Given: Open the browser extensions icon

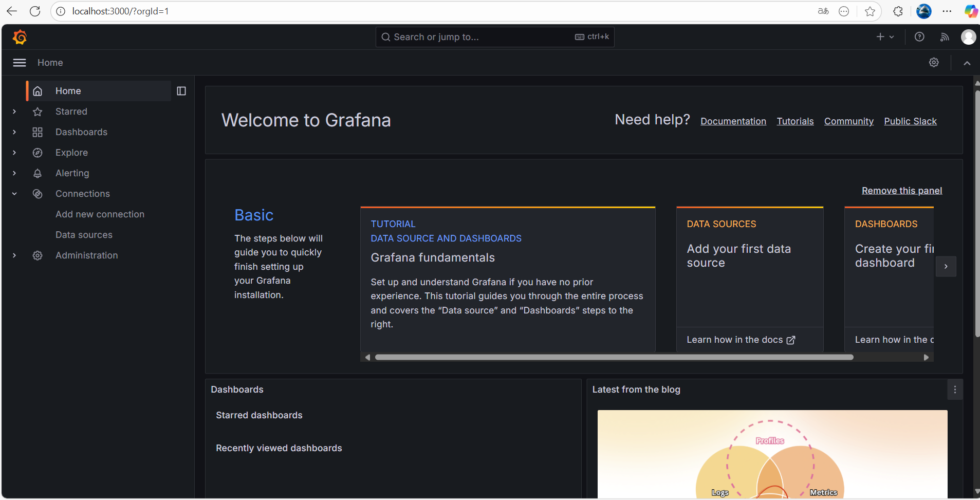Looking at the screenshot, I should 898,11.
